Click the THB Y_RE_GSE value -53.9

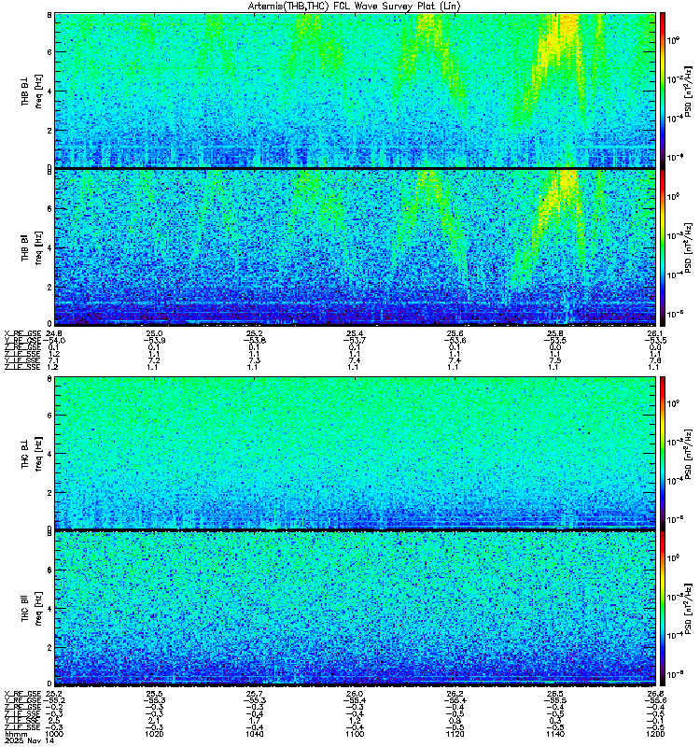pyautogui.click(x=154, y=340)
